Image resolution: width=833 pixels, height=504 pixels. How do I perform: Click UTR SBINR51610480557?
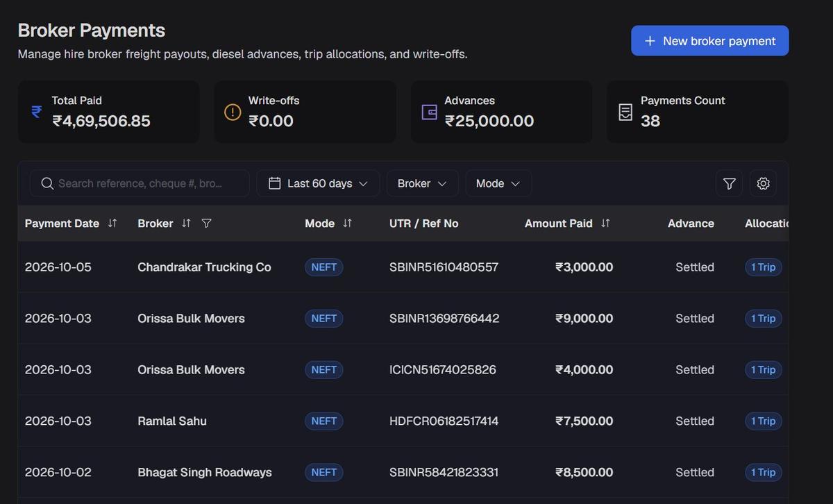[x=444, y=267]
